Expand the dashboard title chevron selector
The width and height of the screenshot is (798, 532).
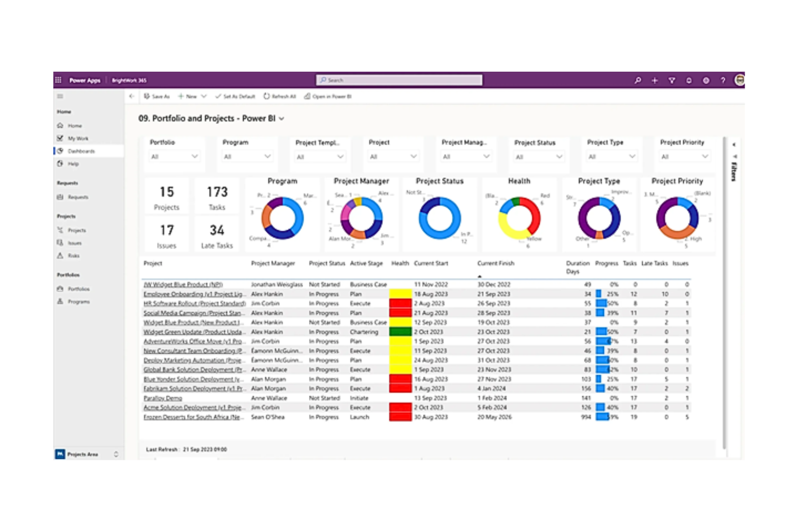(x=281, y=119)
